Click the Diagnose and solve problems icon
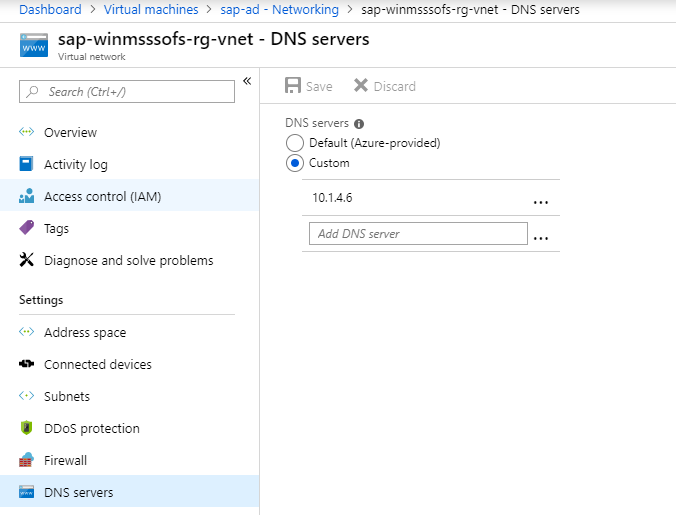This screenshot has height=515, width=676. tap(27, 261)
